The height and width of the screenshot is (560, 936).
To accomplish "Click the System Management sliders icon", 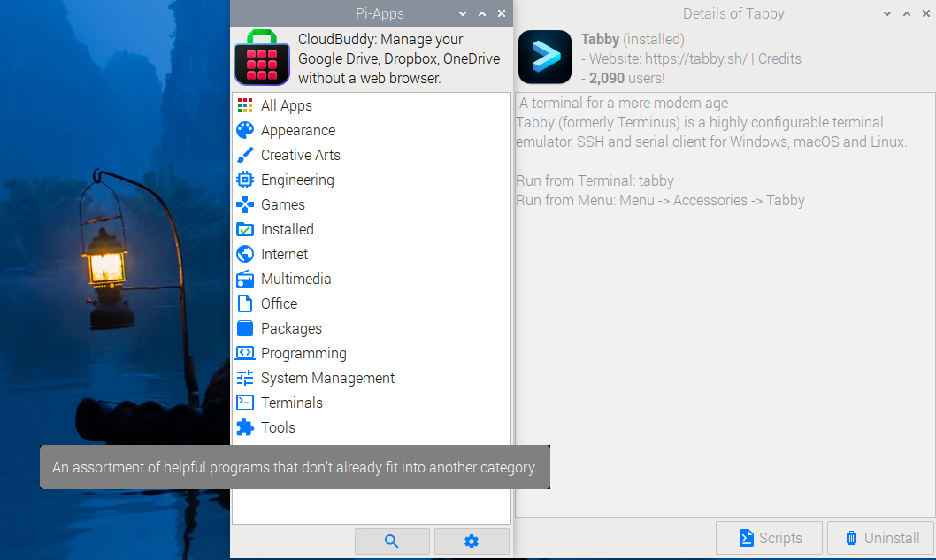I will point(245,378).
